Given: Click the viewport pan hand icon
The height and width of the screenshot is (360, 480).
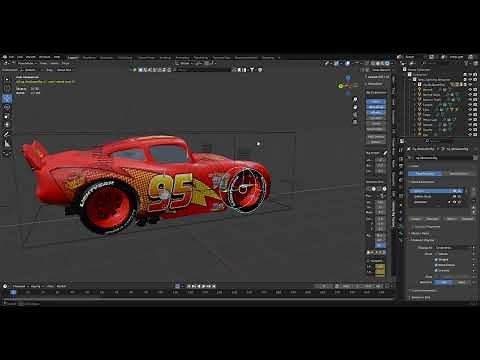Looking at the screenshot, I should pyautogui.click(x=355, y=107).
